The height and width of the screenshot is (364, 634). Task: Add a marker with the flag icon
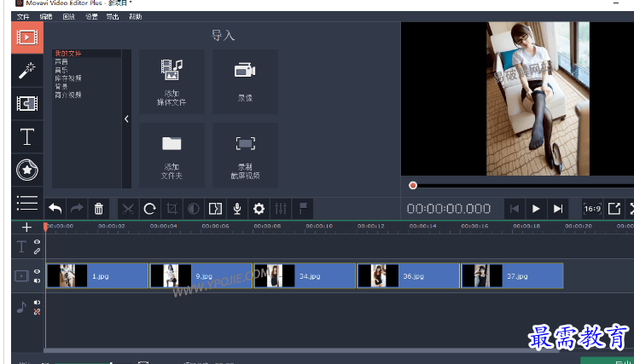[x=302, y=209]
